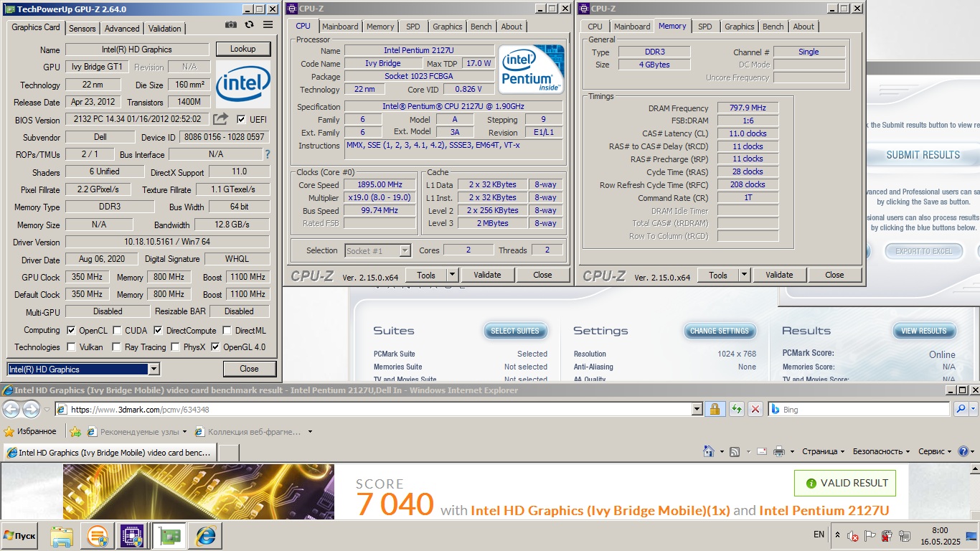Open Mainboard tab in CPU-Z CPU window
Image resolution: width=980 pixels, height=551 pixels.
[x=340, y=27]
